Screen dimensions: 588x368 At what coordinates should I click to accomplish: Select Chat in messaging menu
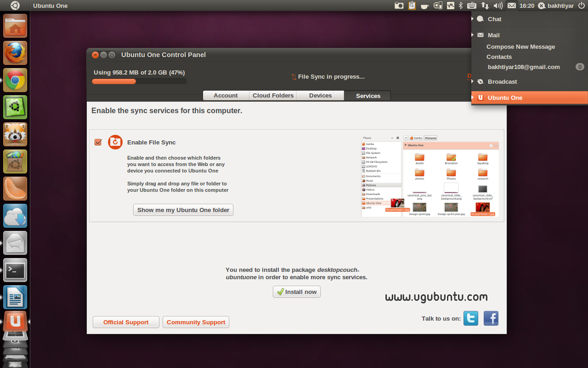(x=530, y=19)
